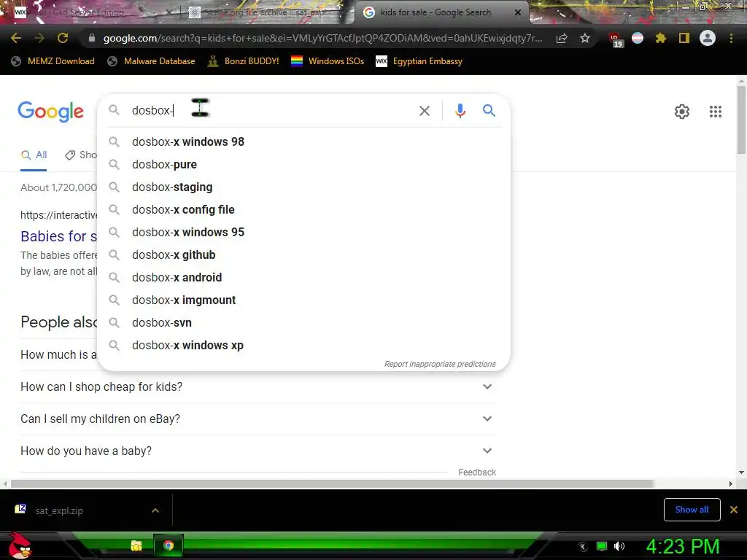Open the Chrome three-dot menu
The height and width of the screenshot is (560, 747).
731,38
